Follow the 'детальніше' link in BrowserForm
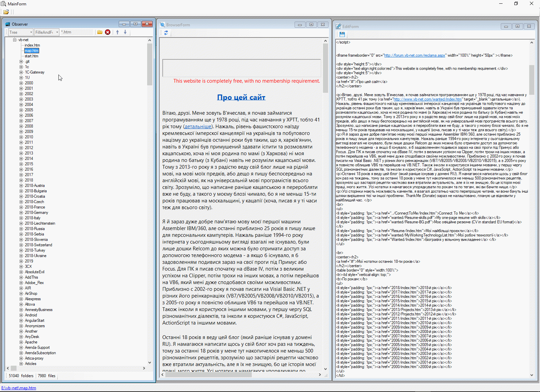Screen dimensions: 540x392 click(198, 127)
